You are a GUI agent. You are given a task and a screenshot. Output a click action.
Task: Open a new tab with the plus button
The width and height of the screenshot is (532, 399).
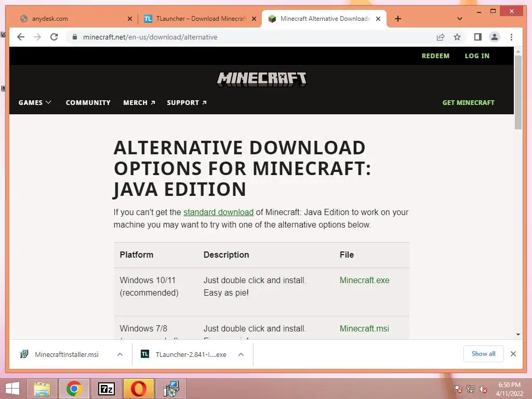click(x=398, y=19)
